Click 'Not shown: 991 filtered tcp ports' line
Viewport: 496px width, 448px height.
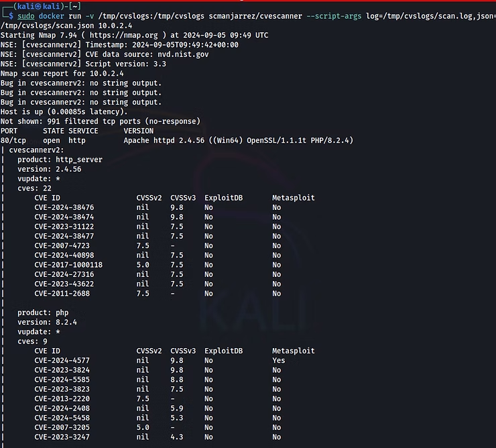[101, 121]
